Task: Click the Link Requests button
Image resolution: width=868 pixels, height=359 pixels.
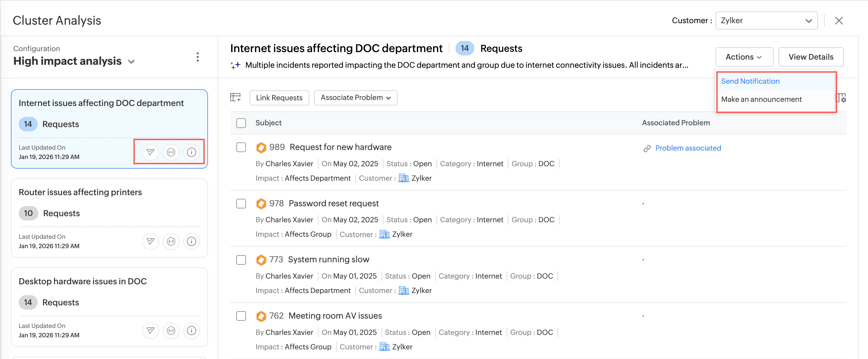Action: coord(279,98)
